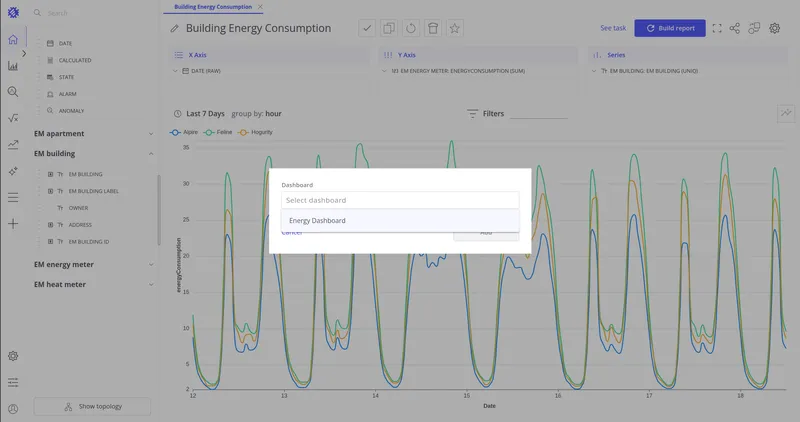
Task: Click the Search field in sidebar
Action: [92, 13]
